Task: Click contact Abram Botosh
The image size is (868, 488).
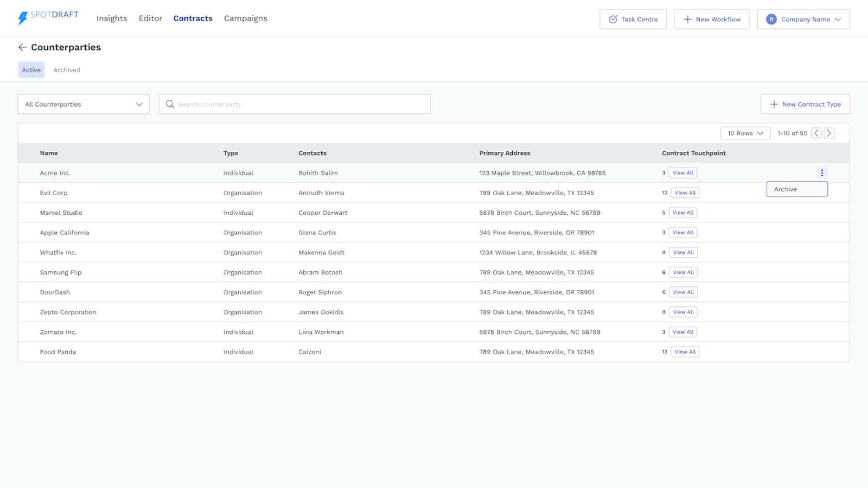Action: click(x=321, y=272)
